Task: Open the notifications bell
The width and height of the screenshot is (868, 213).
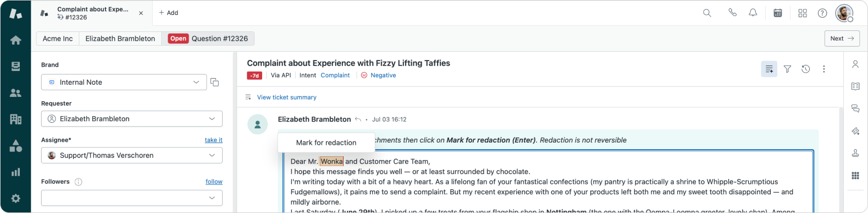Action: click(x=753, y=13)
